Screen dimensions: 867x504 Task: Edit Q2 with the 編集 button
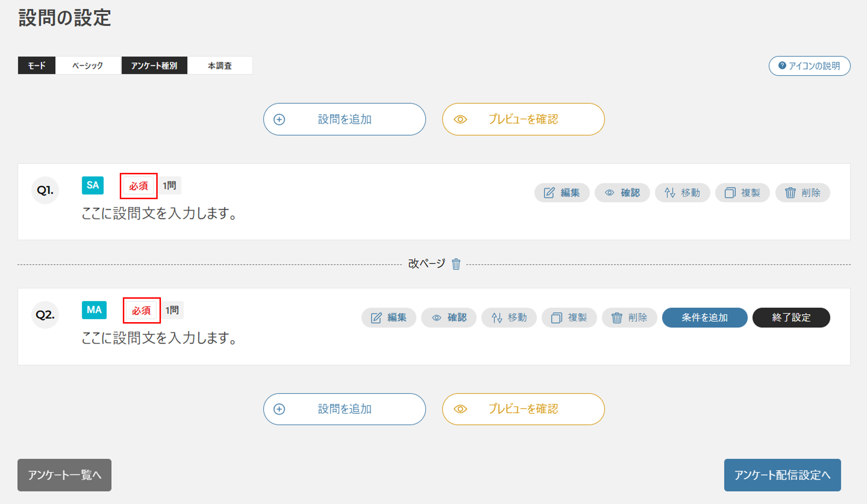point(388,317)
